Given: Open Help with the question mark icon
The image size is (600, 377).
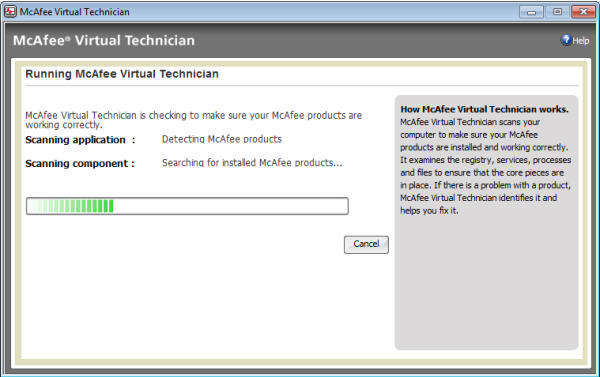Looking at the screenshot, I should click(x=575, y=40).
